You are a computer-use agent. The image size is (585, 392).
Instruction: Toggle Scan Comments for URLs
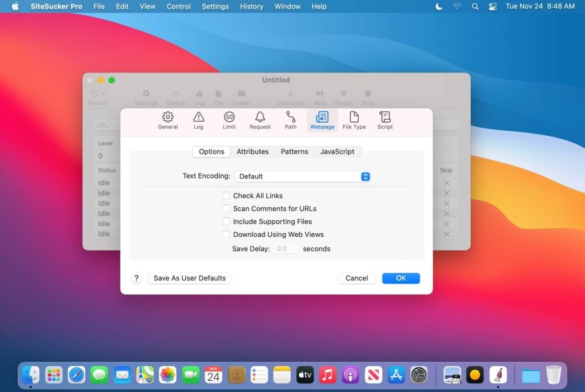coord(226,208)
